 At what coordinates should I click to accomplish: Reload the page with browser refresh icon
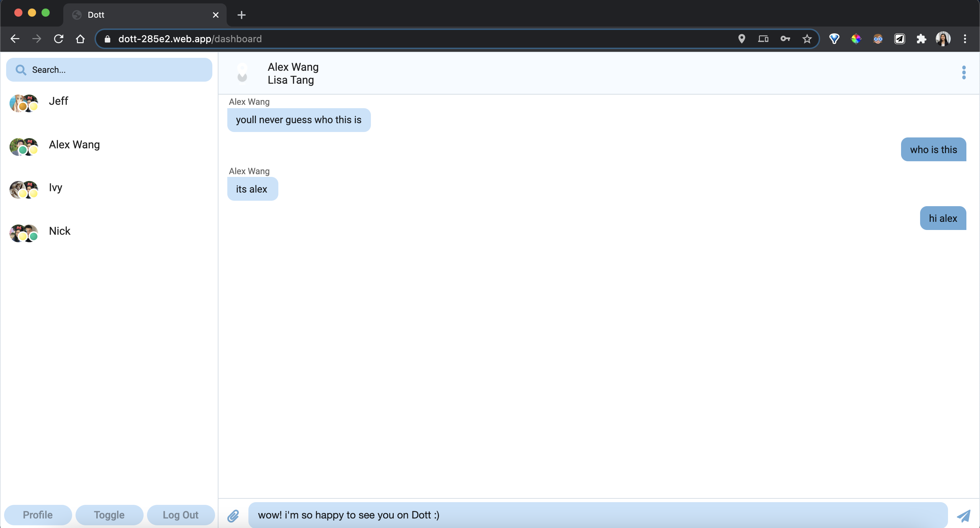click(59, 39)
